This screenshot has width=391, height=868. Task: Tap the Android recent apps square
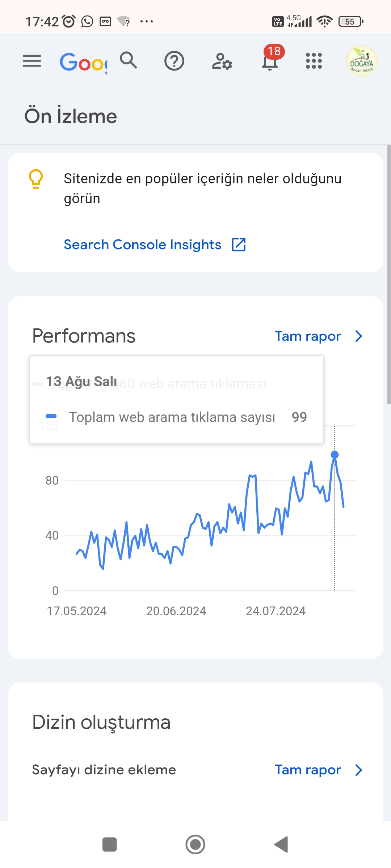[110, 844]
